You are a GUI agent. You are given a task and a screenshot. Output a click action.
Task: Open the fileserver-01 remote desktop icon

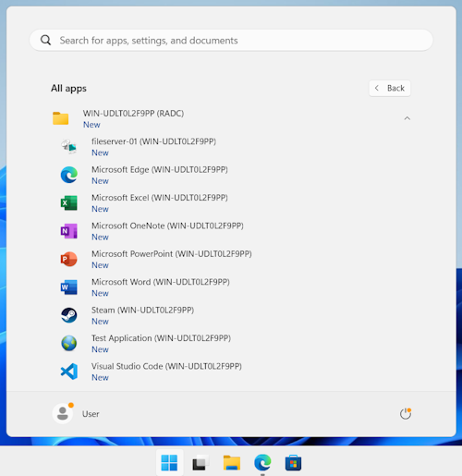tap(68, 147)
